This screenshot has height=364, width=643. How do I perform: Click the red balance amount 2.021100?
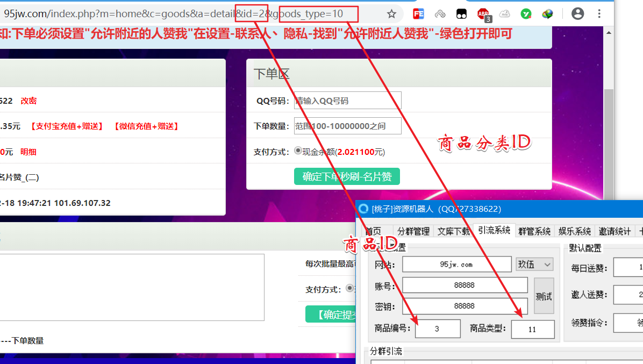tap(355, 152)
